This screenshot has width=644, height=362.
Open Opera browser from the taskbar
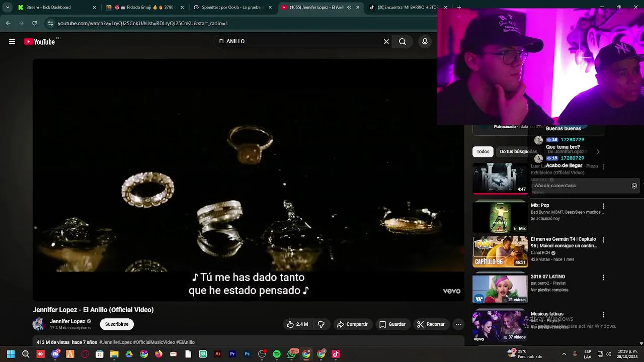[85, 354]
